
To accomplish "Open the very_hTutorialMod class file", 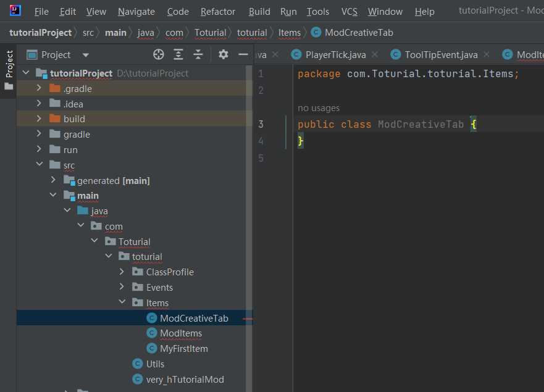I will 185,380.
